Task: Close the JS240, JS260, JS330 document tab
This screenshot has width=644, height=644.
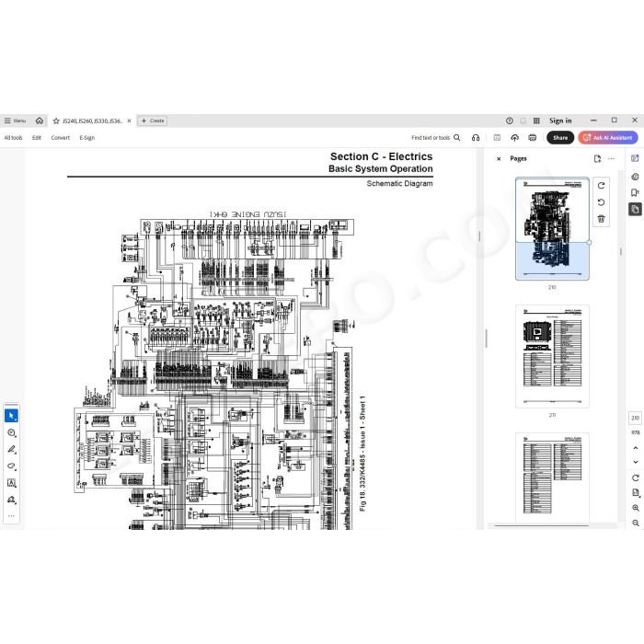Action: click(130, 121)
